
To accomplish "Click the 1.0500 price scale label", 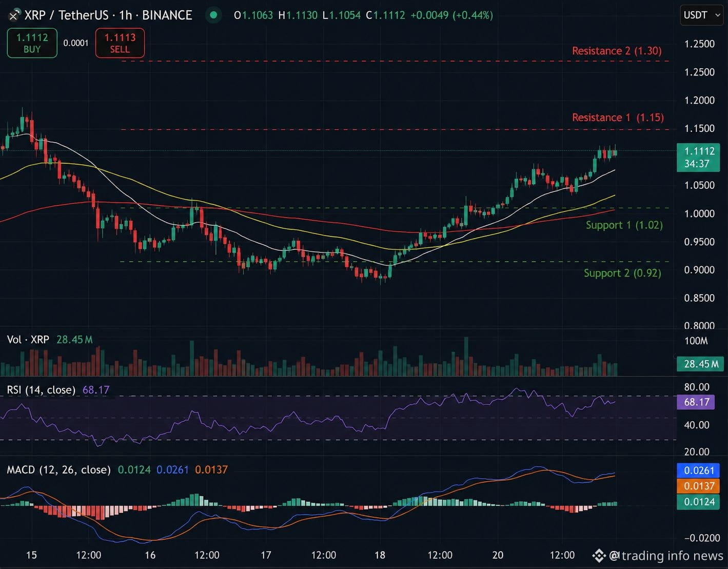I will tap(699, 185).
